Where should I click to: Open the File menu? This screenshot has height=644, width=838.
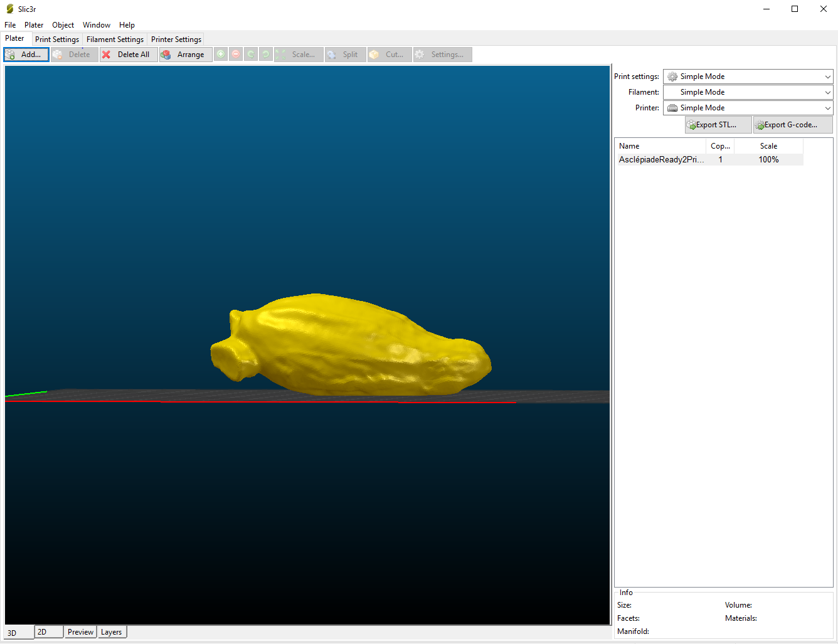[x=10, y=25]
